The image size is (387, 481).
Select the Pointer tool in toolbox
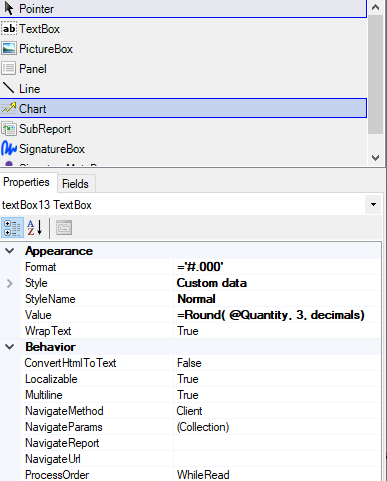183,9
